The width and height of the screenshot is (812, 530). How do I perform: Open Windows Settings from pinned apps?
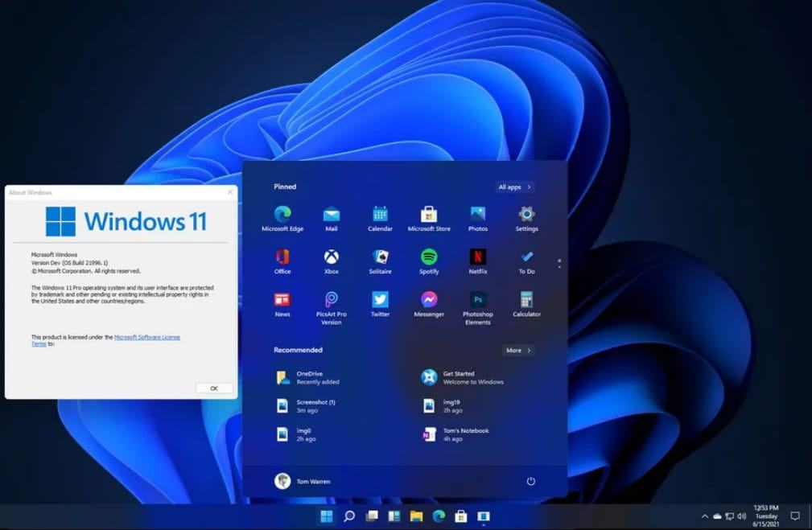coord(526,213)
